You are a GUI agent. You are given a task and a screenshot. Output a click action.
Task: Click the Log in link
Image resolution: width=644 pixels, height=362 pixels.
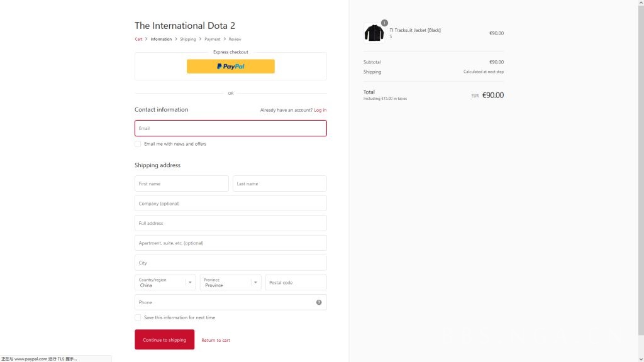point(320,110)
